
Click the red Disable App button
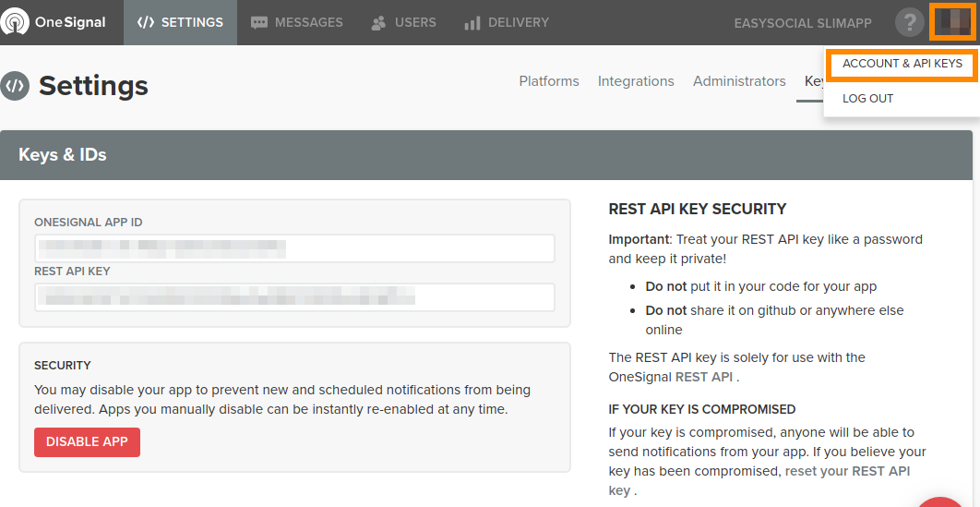click(87, 442)
